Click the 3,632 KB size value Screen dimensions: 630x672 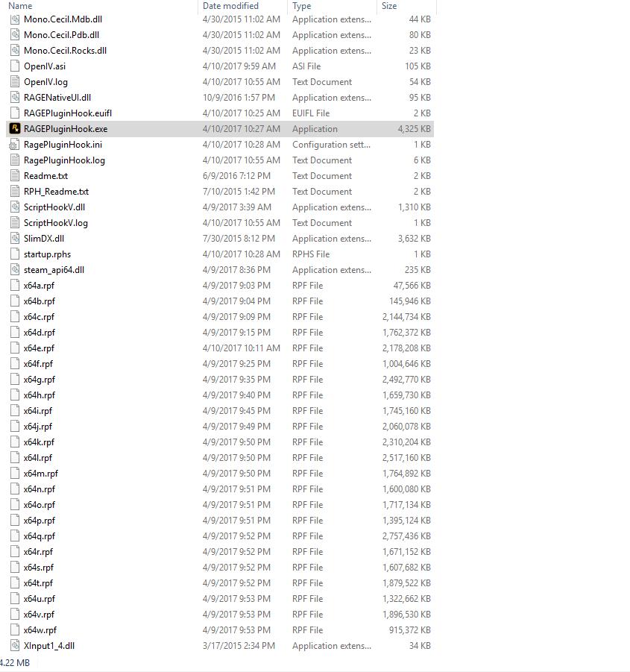[x=414, y=238]
